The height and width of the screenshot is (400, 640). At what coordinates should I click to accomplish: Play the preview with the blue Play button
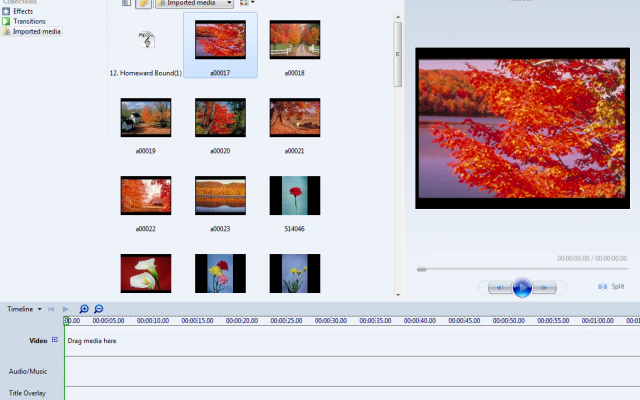tap(522, 288)
